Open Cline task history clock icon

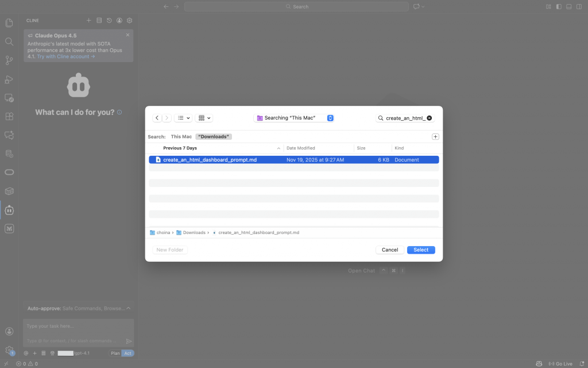pyautogui.click(x=109, y=20)
